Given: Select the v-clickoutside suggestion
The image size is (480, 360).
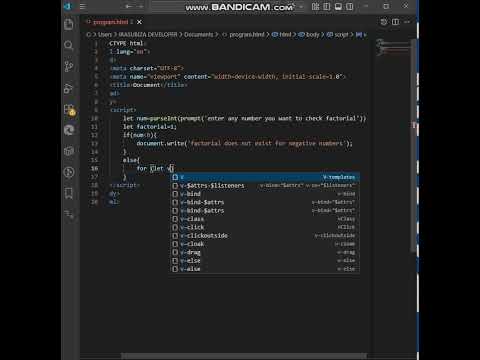Looking at the screenshot, I should pyautogui.click(x=265, y=236).
